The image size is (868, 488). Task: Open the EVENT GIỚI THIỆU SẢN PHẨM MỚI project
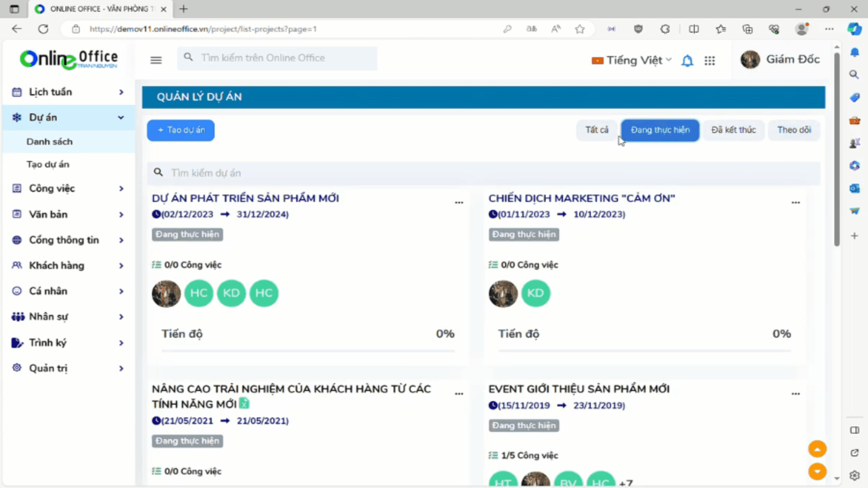579,389
